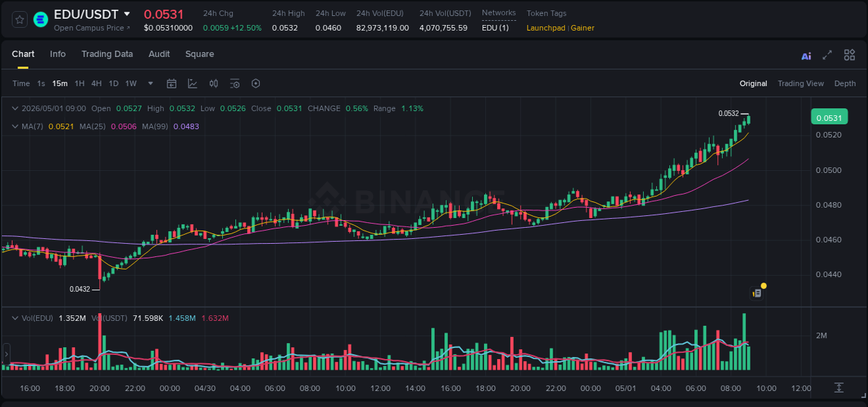
Task: Add EDU/USDT to favorites with star icon
Action: point(20,19)
